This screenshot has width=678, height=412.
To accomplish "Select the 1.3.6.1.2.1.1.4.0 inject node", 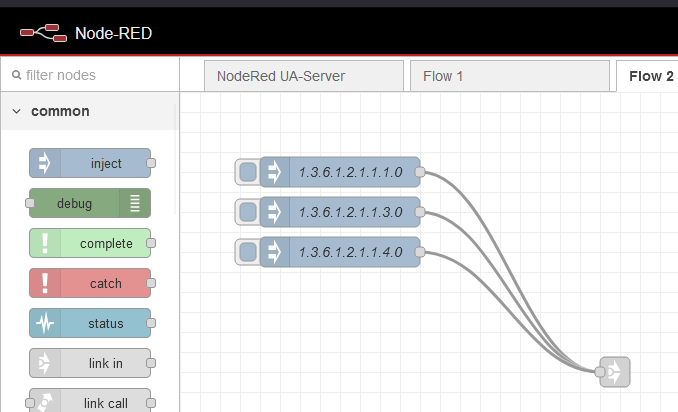I will coord(340,252).
